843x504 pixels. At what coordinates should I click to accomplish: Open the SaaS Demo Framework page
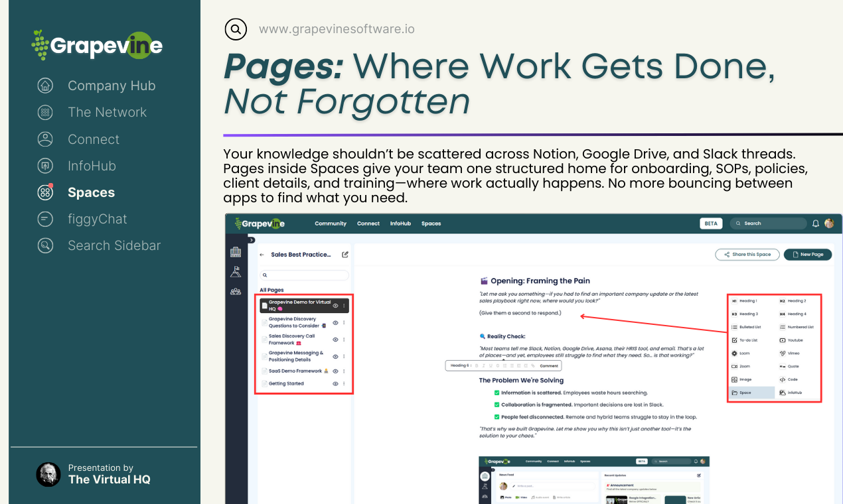[295, 371]
